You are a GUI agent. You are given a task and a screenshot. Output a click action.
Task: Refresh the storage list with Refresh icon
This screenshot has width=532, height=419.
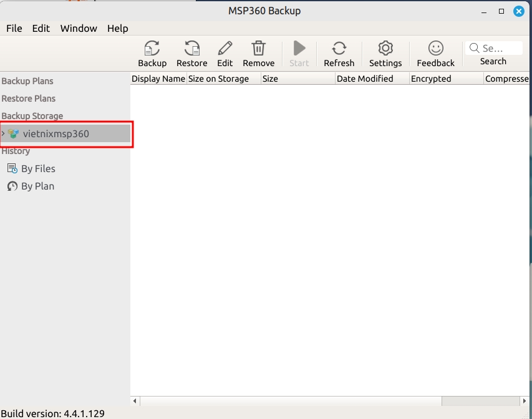(339, 48)
